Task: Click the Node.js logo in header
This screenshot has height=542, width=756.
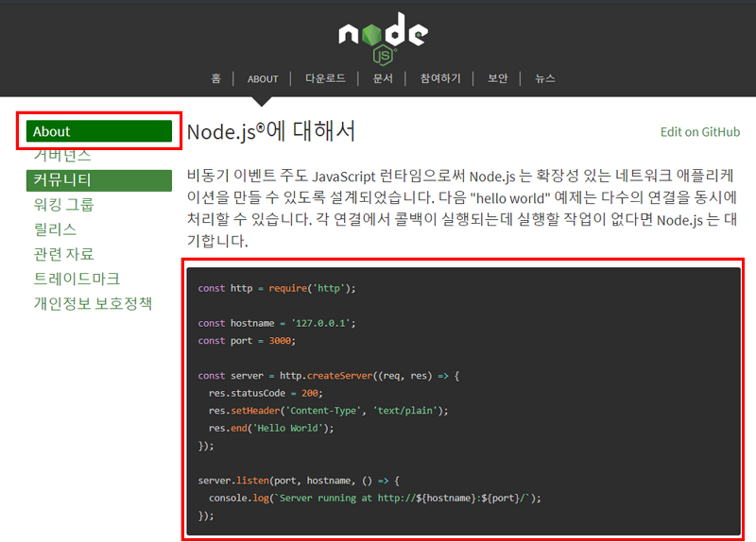Action: point(384,38)
